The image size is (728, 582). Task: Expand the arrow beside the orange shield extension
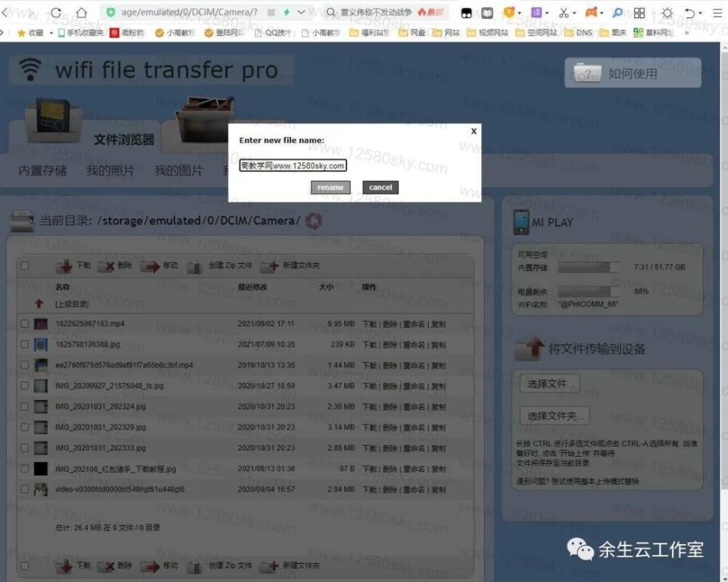pyautogui.click(x=519, y=13)
